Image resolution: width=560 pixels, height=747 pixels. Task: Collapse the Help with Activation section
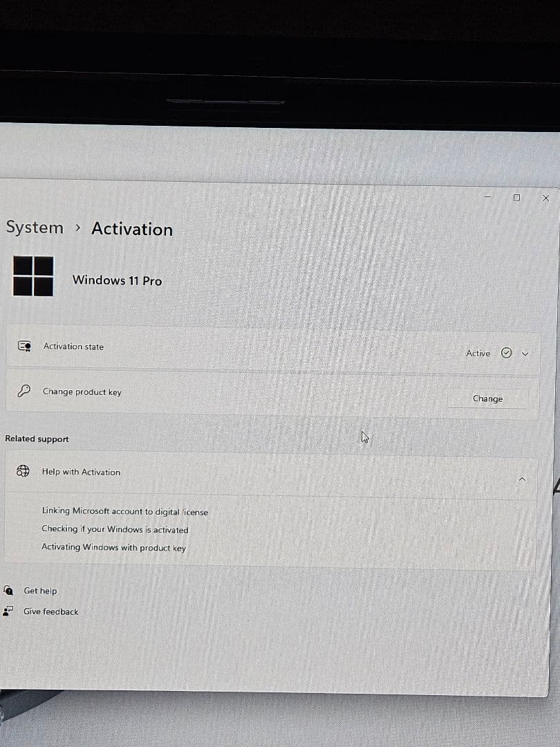(x=522, y=479)
